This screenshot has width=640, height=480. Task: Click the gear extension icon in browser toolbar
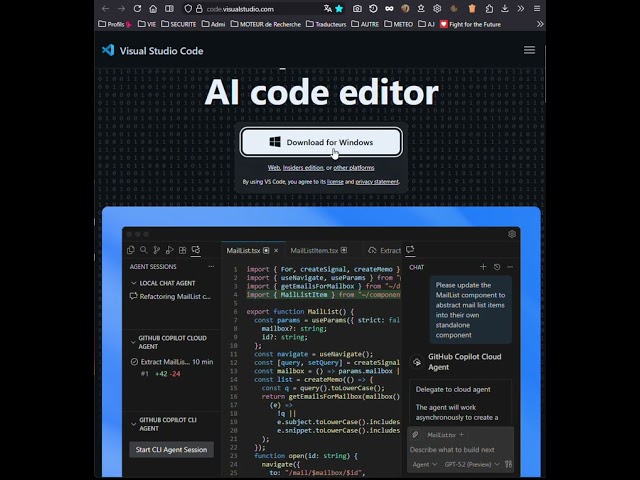click(x=437, y=9)
